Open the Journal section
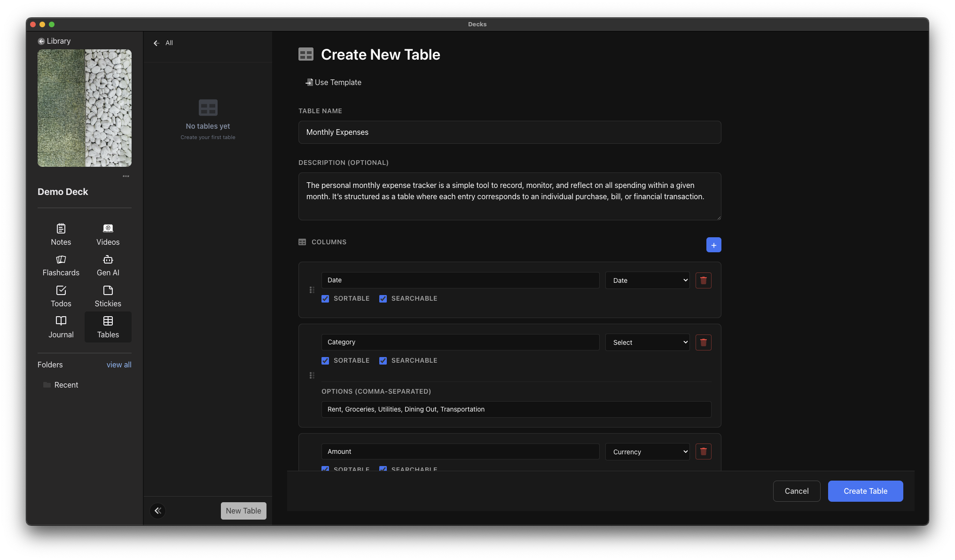955x560 pixels. point(61,327)
